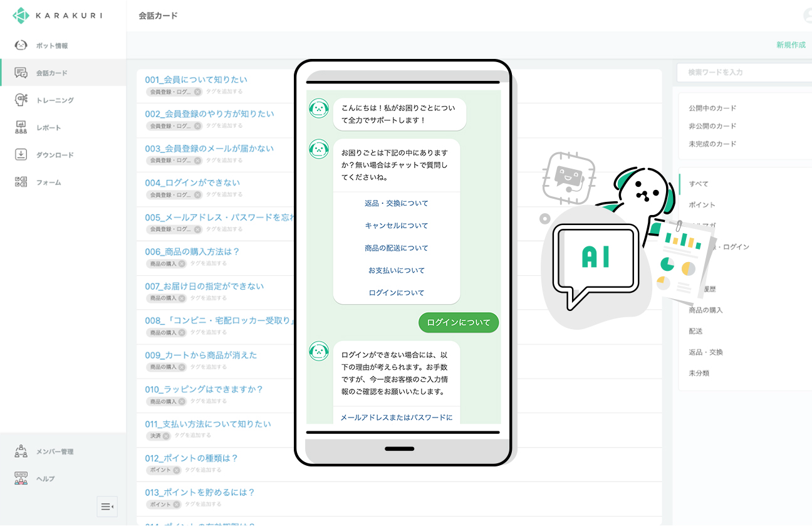The width and height of the screenshot is (812, 526).
Task: Open the ボット情報 bot icon
Action: click(21, 46)
